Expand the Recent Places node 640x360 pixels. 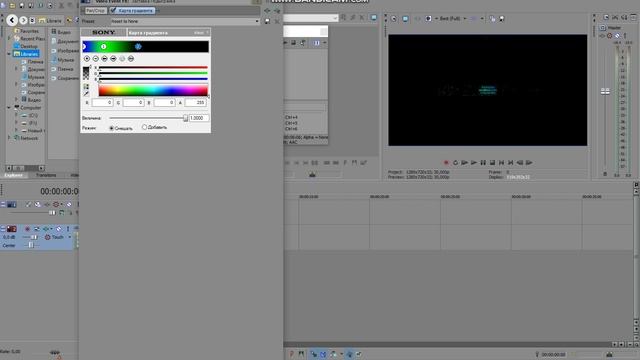(9, 38)
